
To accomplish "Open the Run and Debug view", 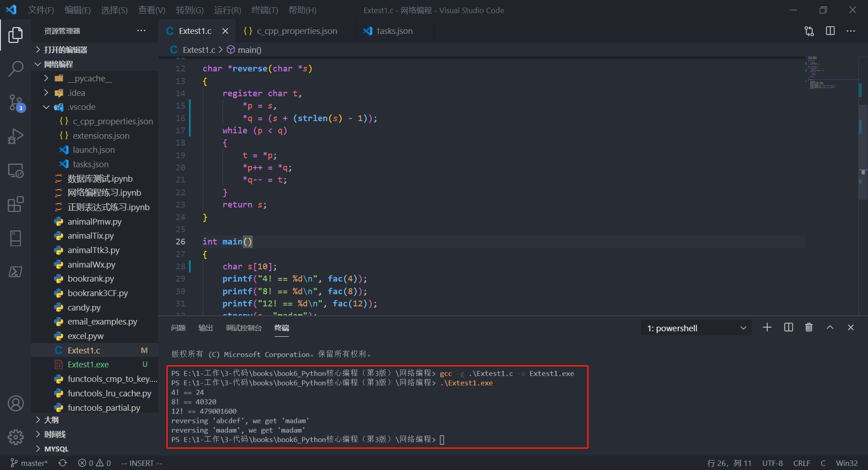I will (15, 136).
